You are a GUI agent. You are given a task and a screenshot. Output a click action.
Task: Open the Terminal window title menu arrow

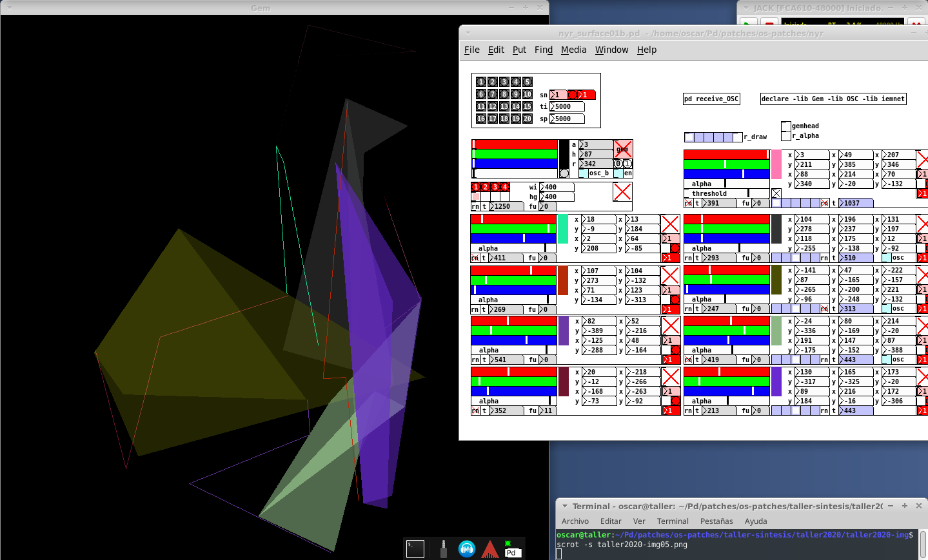[x=565, y=507]
